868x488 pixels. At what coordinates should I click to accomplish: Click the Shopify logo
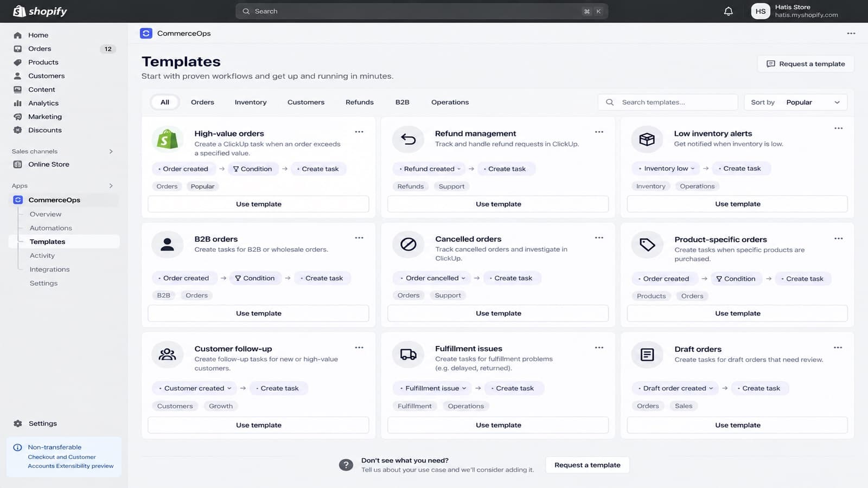pos(40,11)
